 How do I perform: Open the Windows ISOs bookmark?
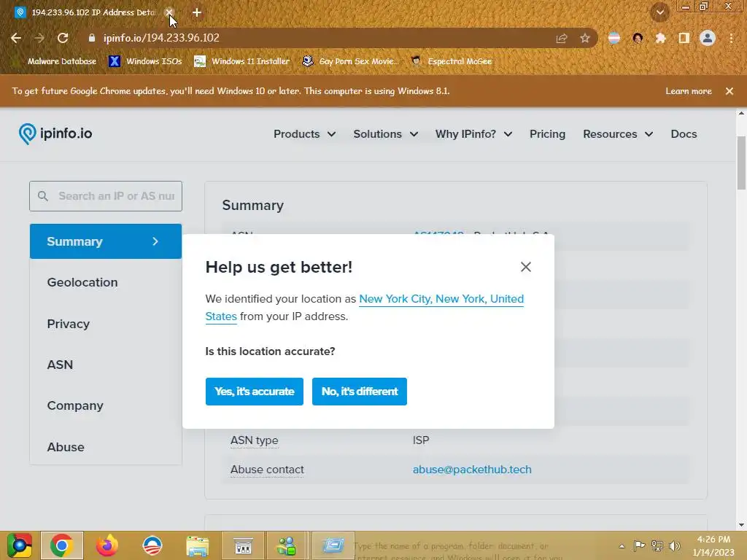145,61
